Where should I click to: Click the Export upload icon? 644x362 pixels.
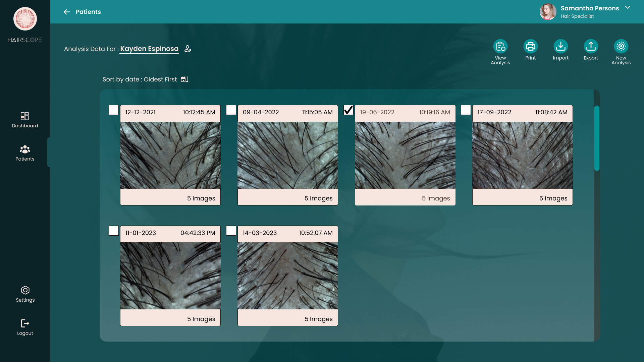[x=591, y=47]
